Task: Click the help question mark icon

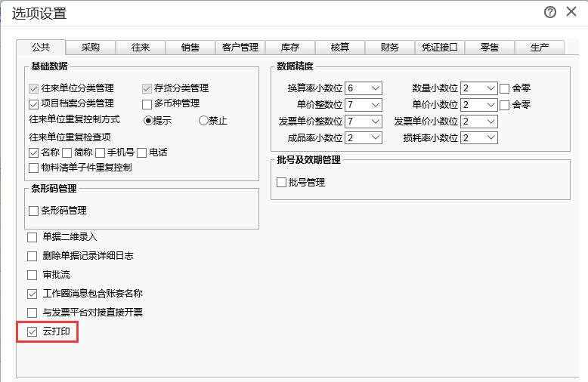Action: 550,12
